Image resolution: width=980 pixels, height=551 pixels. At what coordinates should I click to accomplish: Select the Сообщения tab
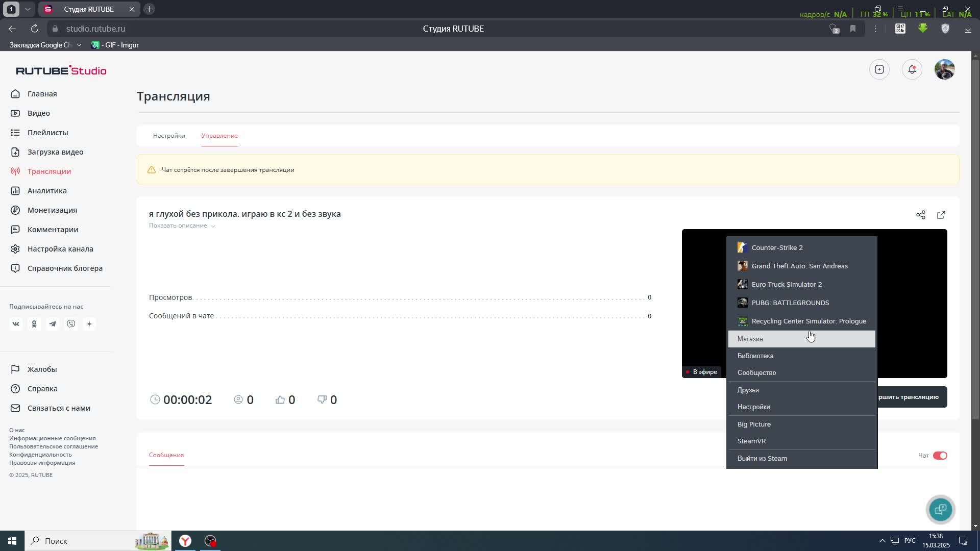point(166,455)
